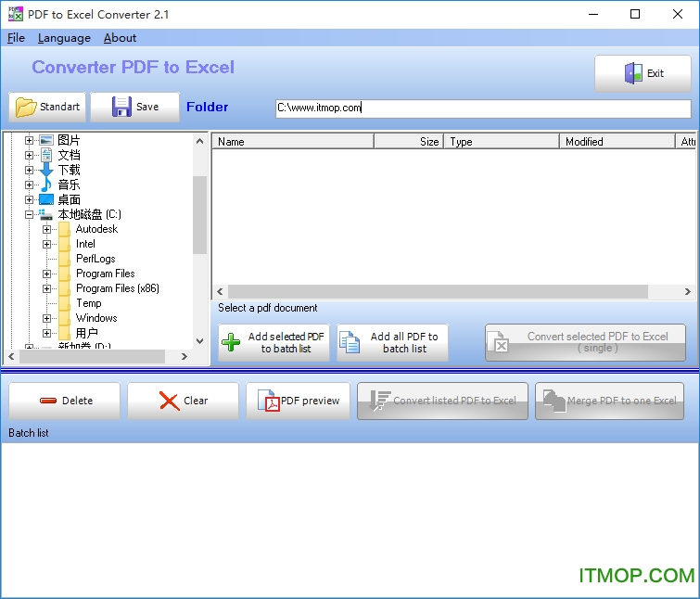
Task: Click the Temp folder icon
Action: 64,303
